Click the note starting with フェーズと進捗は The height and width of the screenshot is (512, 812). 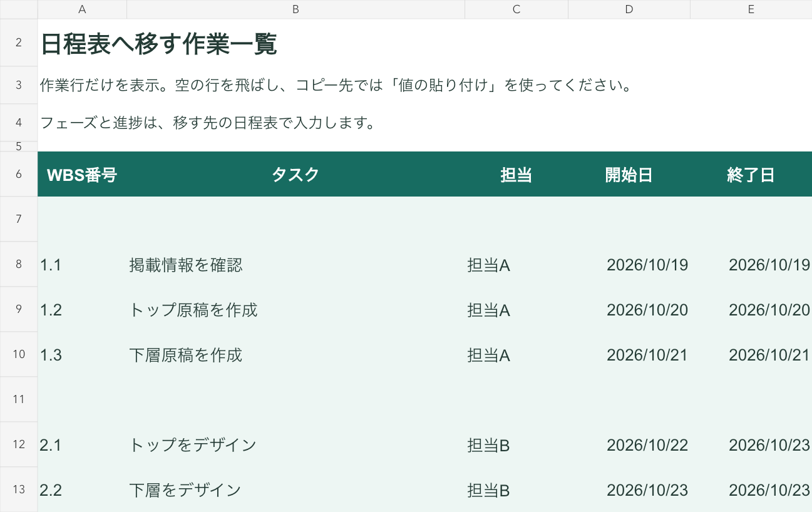(208, 123)
